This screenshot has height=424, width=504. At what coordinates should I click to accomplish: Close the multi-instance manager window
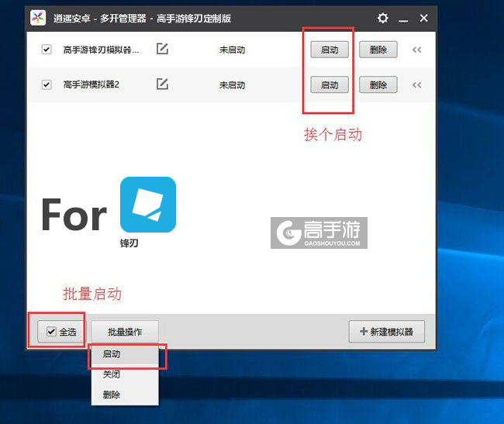[423, 18]
